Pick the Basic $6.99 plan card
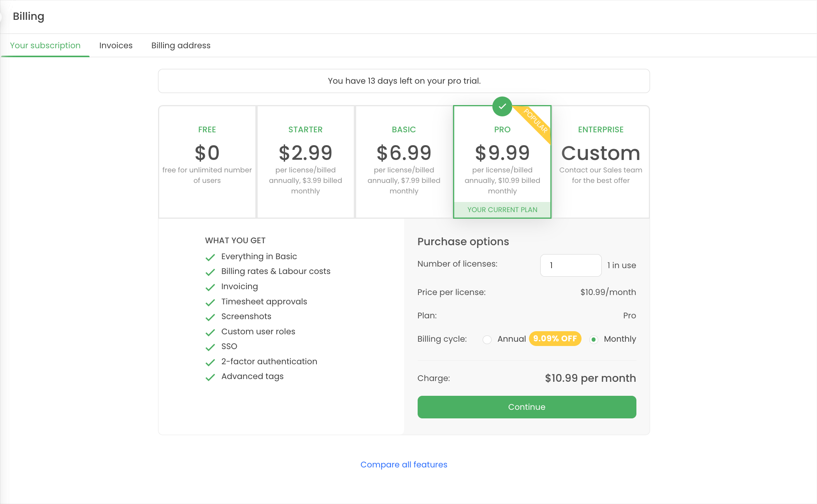817x504 pixels. (x=404, y=162)
